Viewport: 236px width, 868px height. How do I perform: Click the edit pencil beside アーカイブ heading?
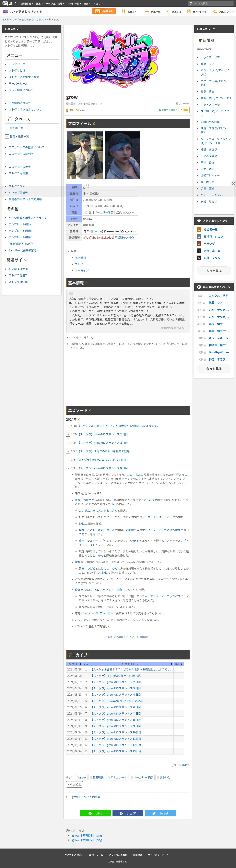click(x=89, y=655)
